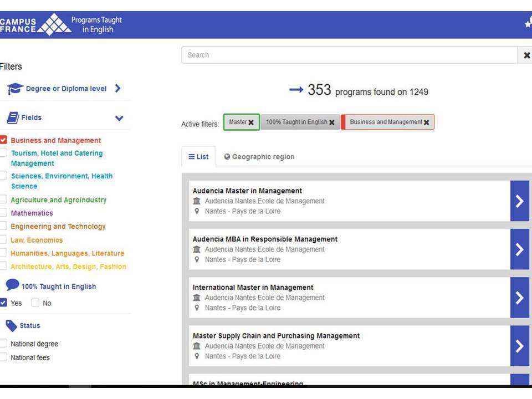Viewport: 532px width, 399px height.
Task: Click the Audencia Master in Management title
Action: click(x=247, y=191)
